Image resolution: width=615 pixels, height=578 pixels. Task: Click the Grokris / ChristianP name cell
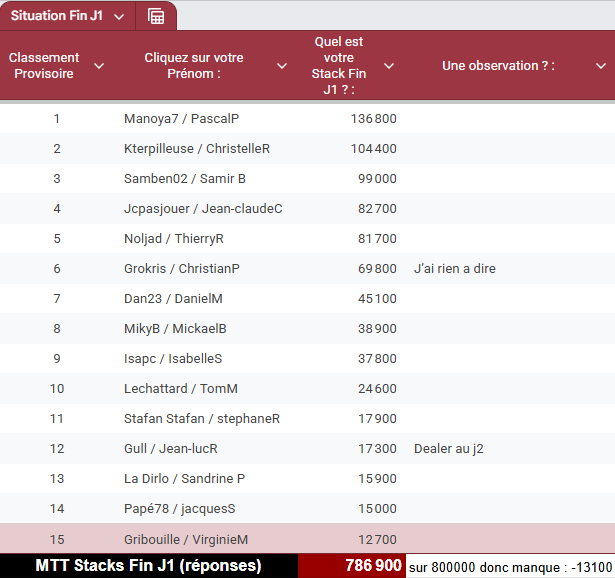pos(182,269)
